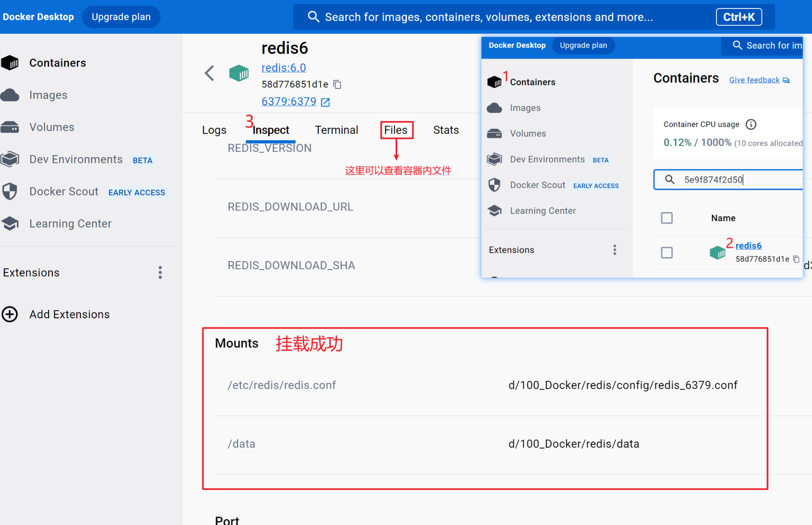Click the EARLY ACCESS badge in main sidebar
The height and width of the screenshot is (525, 812).
(x=137, y=193)
